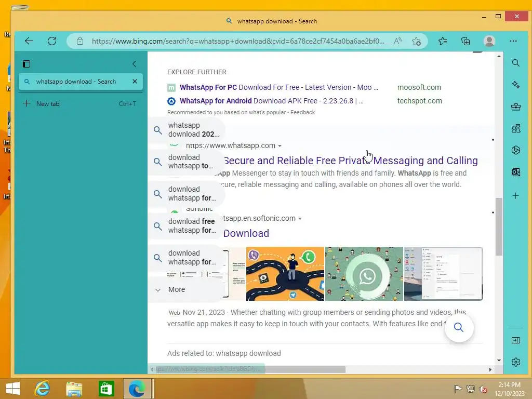Open sidebar Microsoft 365 icon
This screenshot has width=532, height=399.
[x=516, y=150]
